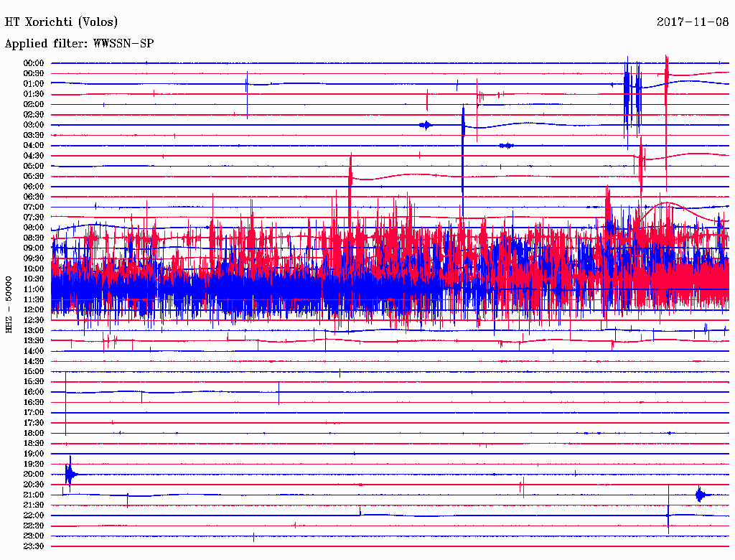Click the blue event burst on the 20:00 trace
Image resolution: width=735 pixels, height=560 pixels.
click(x=70, y=474)
